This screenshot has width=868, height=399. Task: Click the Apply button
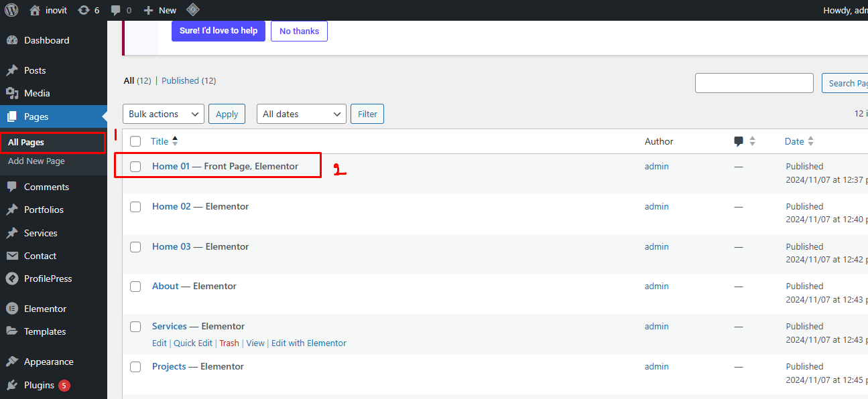coord(227,114)
